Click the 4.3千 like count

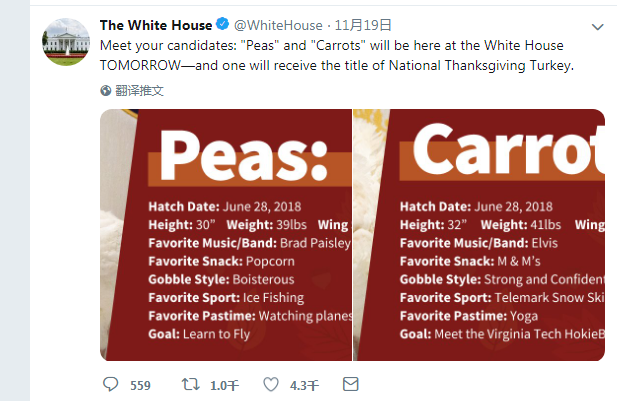pyautogui.click(x=304, y=385)
